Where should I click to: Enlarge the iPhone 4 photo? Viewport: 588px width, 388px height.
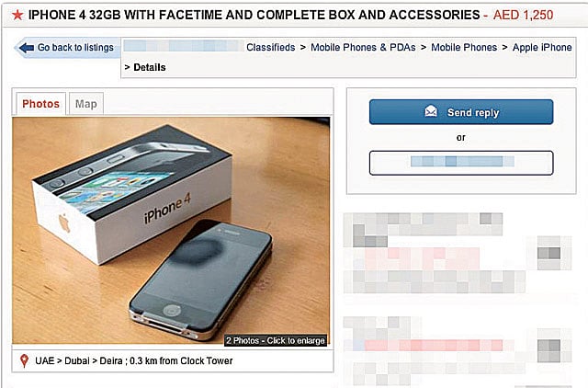(x=171, y=231)
